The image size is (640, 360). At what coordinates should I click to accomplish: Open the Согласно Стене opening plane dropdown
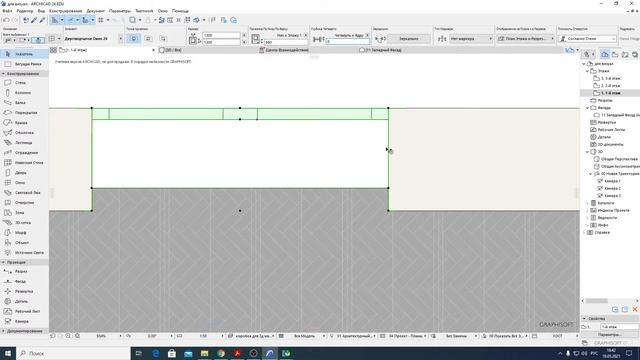click(x=587, y=39)
